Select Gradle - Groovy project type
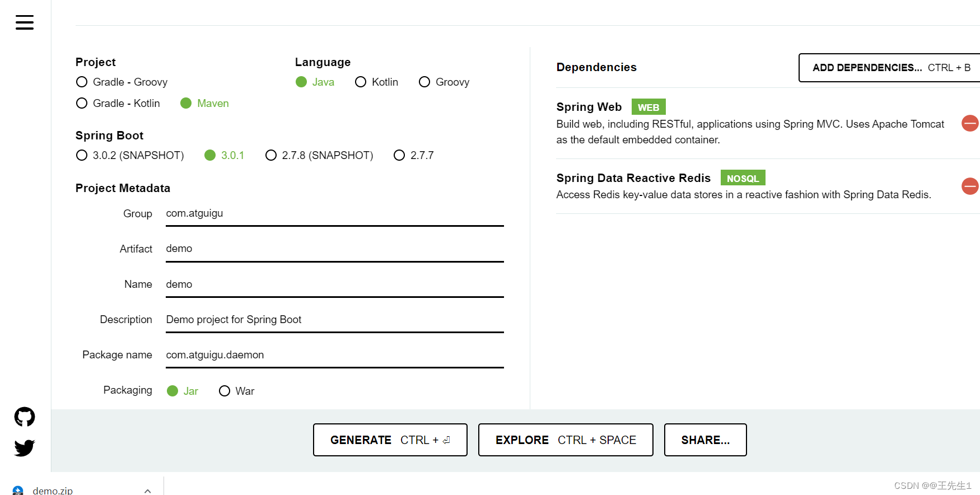Viewport: 980px width, 495px height. (x=122, y=82)
